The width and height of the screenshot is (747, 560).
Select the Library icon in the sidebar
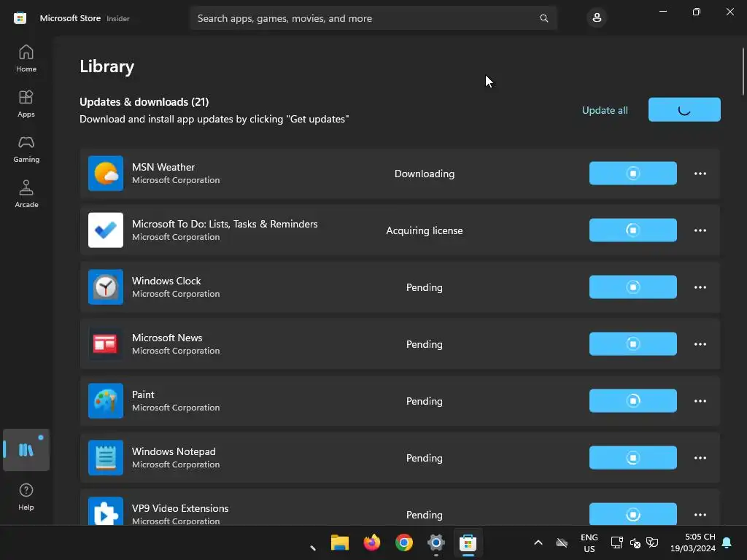[26, 450]
